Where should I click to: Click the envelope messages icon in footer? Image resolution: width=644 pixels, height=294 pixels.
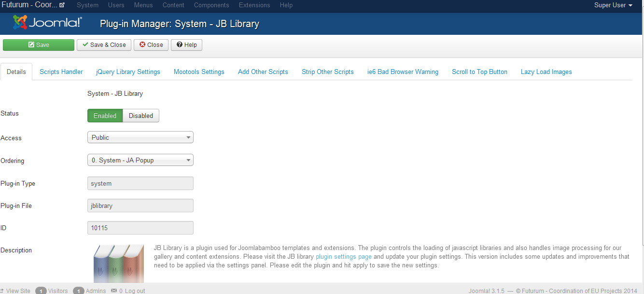[114, 291]
